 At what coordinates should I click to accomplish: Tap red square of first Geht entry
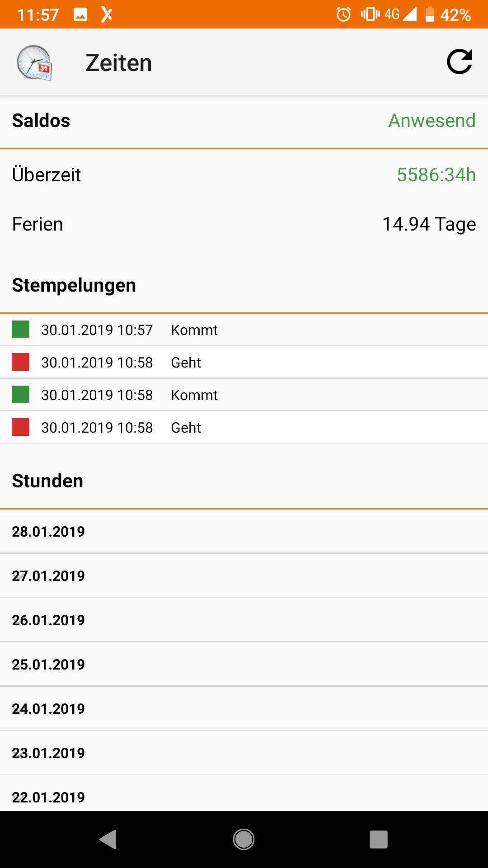(20, 362)
